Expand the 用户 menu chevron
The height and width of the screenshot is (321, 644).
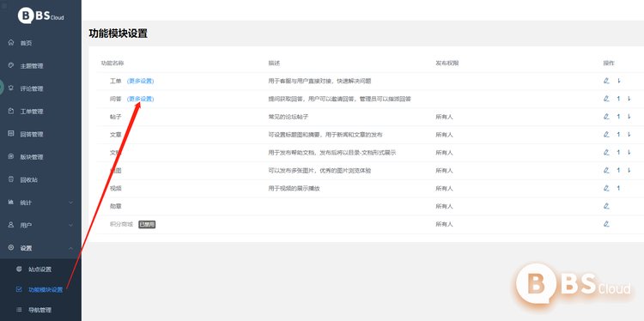[70, 226]
